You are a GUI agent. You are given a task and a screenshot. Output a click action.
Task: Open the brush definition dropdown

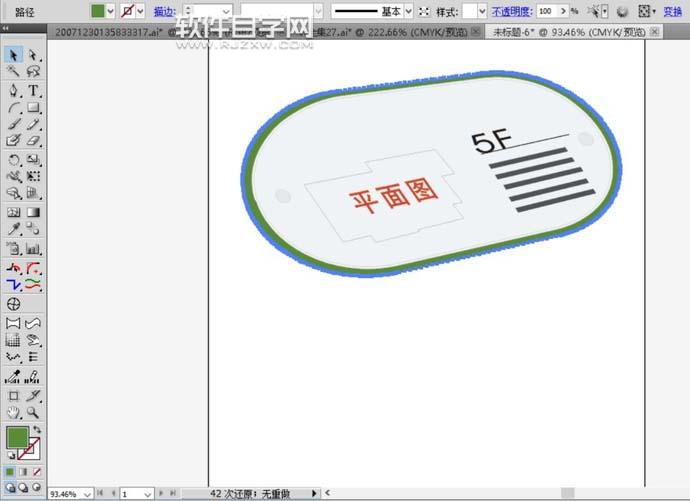click(319, 11)
